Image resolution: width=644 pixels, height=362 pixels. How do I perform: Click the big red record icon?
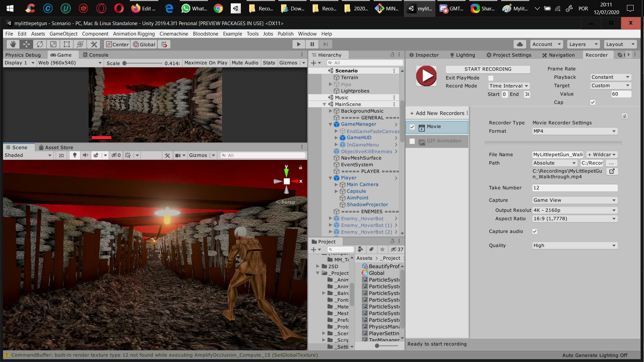point(426,76)
